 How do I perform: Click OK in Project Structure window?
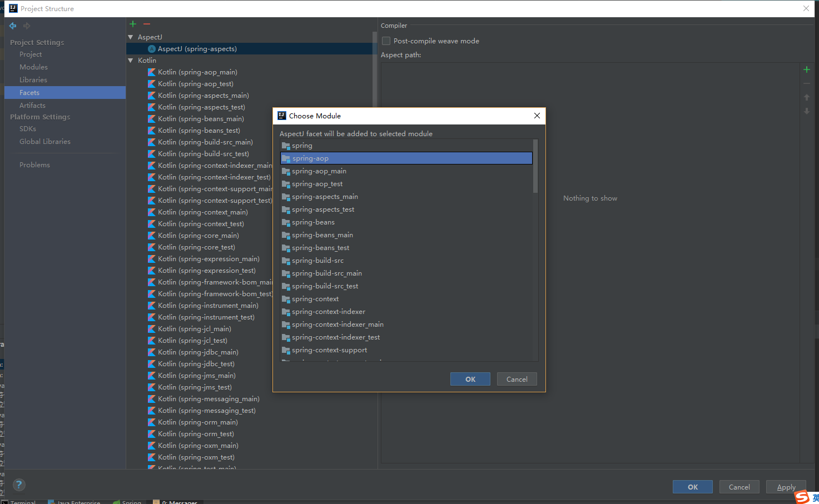(693, 487)
